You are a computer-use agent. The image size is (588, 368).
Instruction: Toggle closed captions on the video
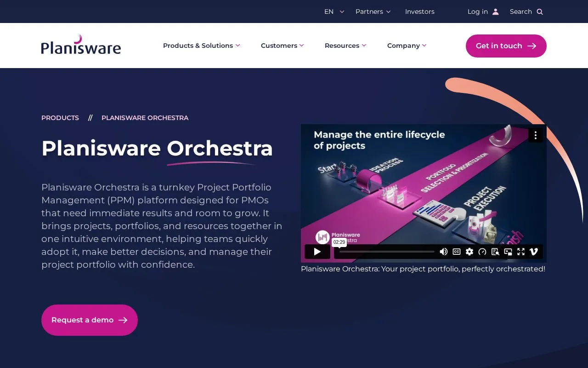tap(457, 252)
